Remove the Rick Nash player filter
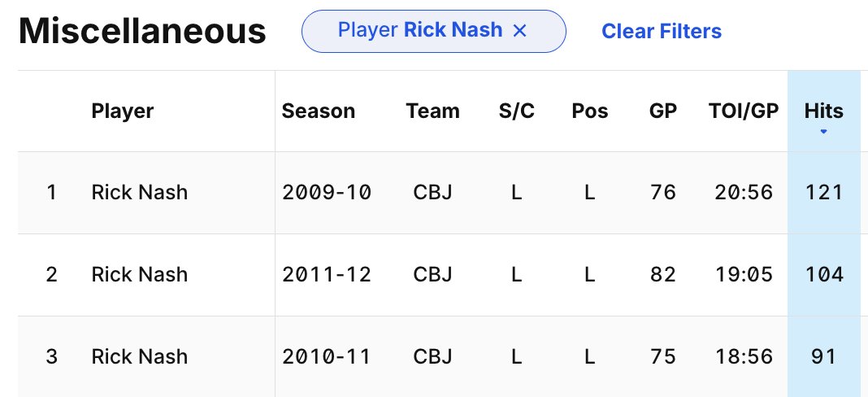The width and height of the screenshot is (868, 397). tap(519, 31)
